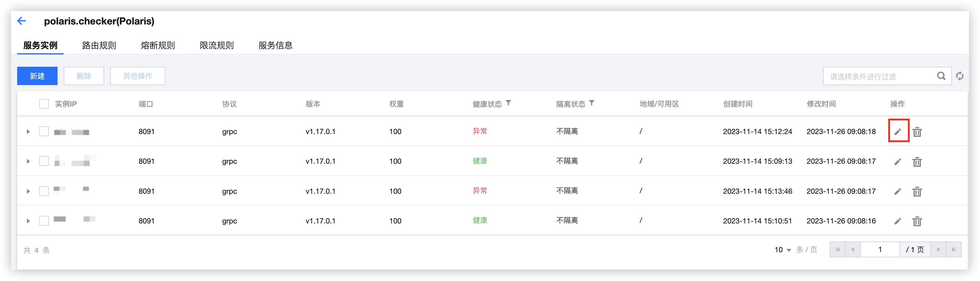Click the 2023-11-26 09:08:18 modified time
This screenshot has height=281, width=980.
click(x=841, y=132)
